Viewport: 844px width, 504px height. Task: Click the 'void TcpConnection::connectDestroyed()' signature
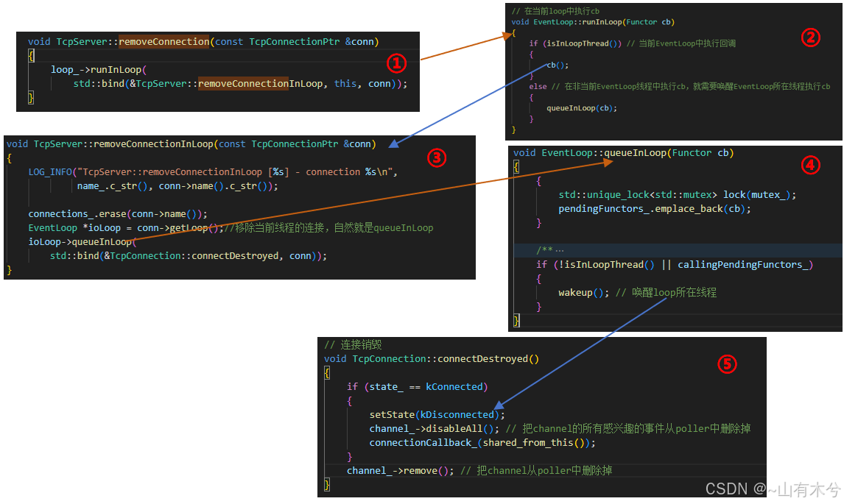(432, 359)
